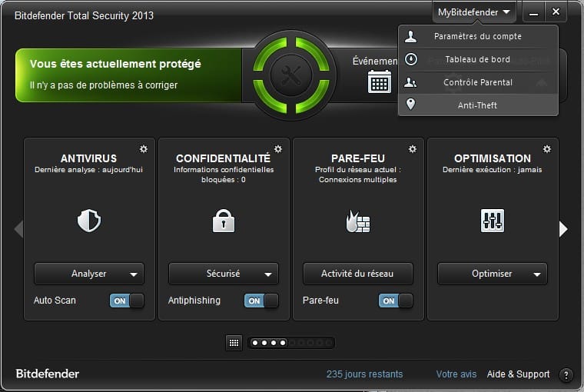
Task: Click the Paramètres du compte user icon
Action: coord(411,36)
